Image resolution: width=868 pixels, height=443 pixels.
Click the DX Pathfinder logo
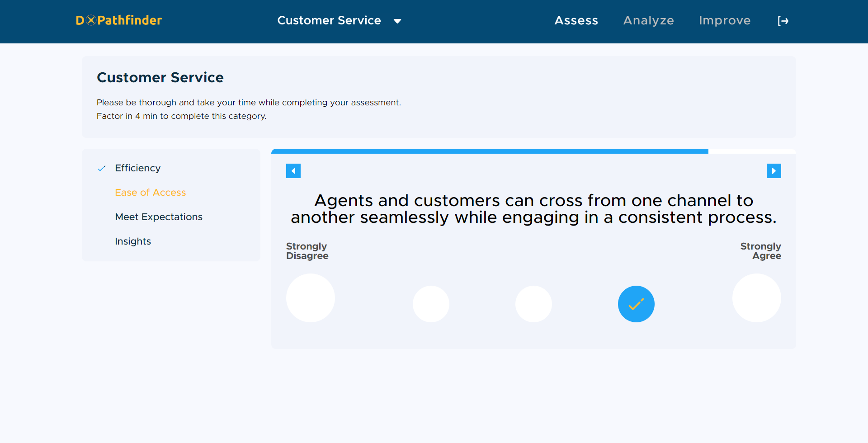click(119, 20)
